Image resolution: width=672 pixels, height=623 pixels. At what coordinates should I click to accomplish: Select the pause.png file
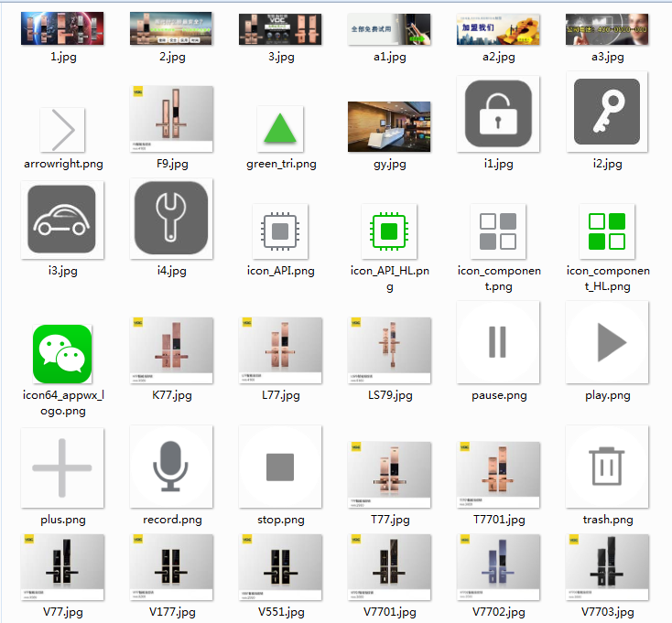[498, 342]
